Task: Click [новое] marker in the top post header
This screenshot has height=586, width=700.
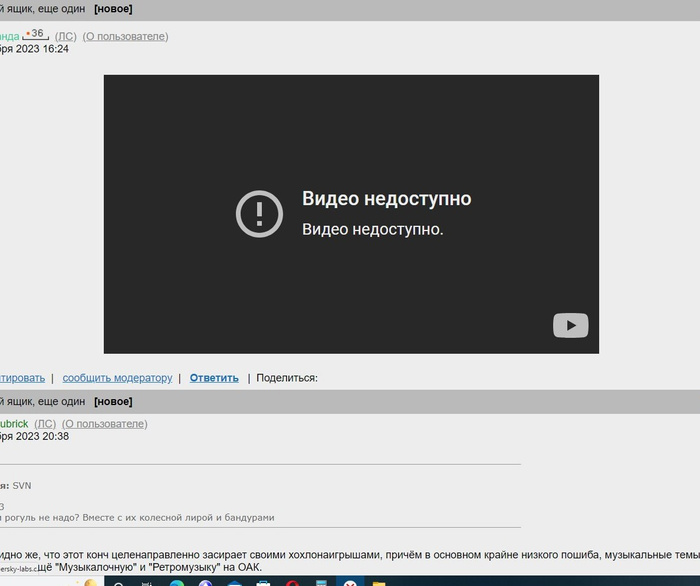Action: 113,9
